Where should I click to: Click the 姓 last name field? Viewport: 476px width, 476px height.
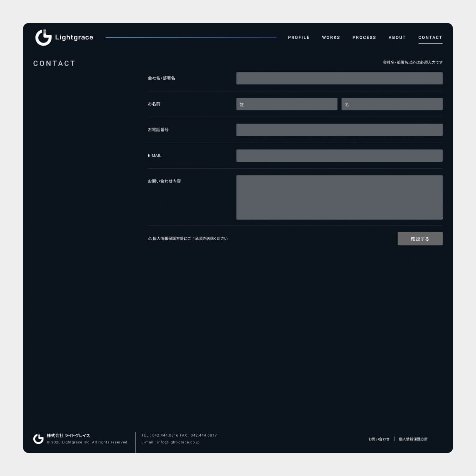287,104
